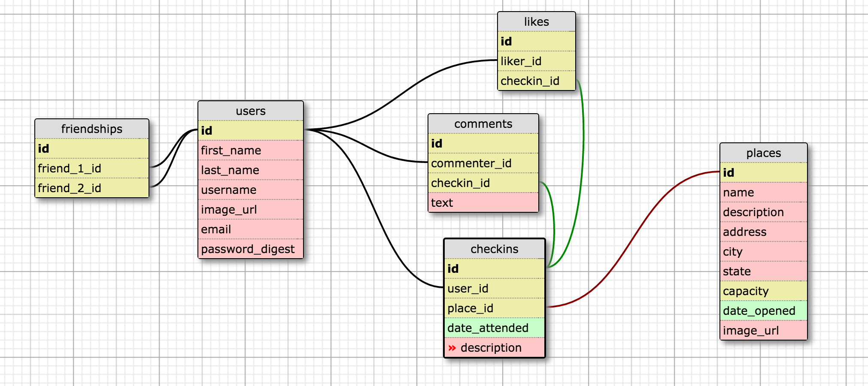
Task: Select the user_id field
Action: (x=495, y=289)
